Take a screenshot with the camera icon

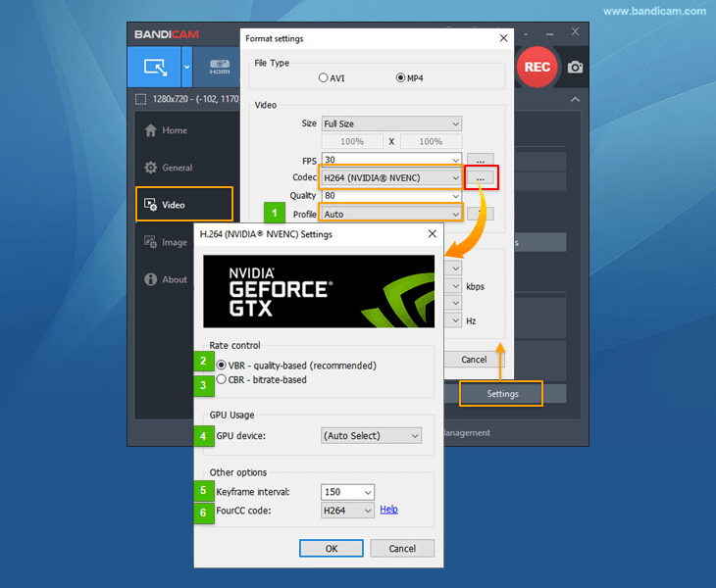pyautogui.click(x=575, y=67)
